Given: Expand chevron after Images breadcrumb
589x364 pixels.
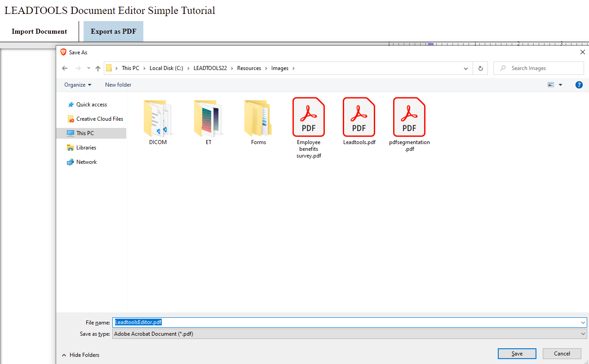Looking at the screenshot, I should [x=293, y=68].
